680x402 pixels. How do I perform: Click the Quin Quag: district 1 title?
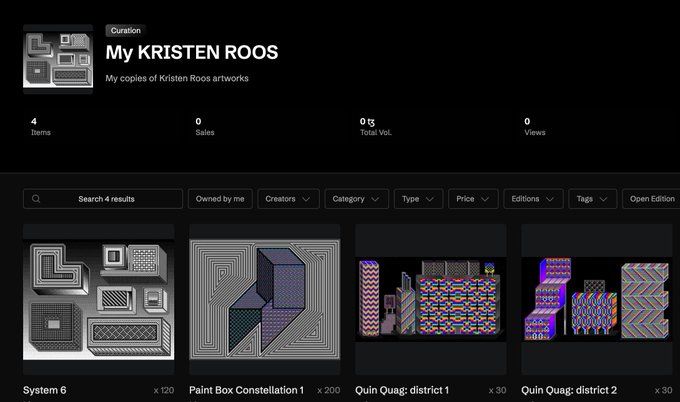(402, 390)
